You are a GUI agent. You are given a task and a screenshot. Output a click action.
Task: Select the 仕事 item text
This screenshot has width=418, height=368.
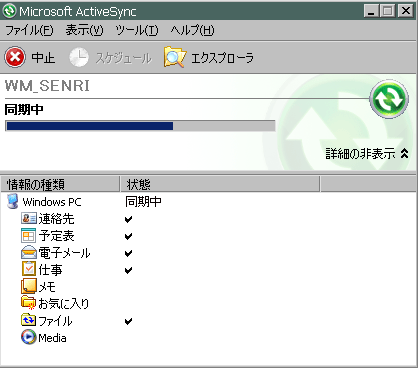[x=50, y=270]
